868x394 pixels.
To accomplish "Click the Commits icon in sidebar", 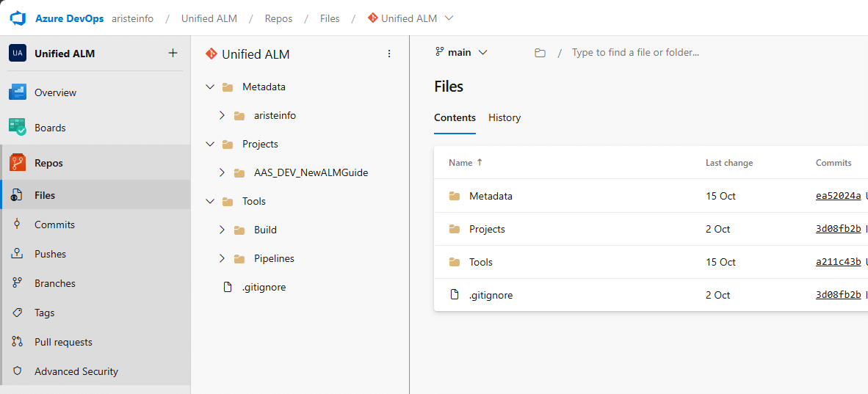I will 17,224.
